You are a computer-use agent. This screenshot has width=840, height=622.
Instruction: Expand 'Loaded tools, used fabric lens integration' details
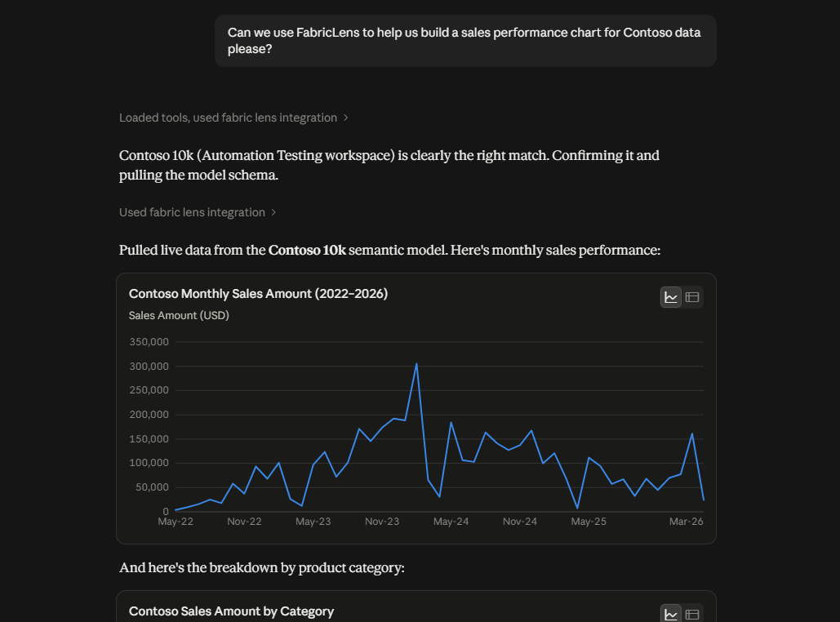tap(233, 118)
